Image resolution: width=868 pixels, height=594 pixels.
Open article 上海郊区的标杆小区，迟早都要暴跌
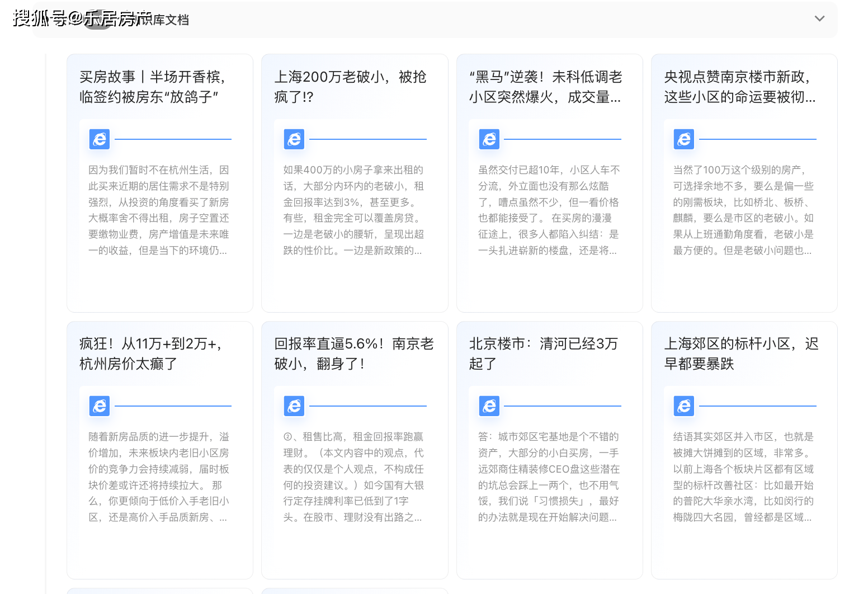coord(741,353)
